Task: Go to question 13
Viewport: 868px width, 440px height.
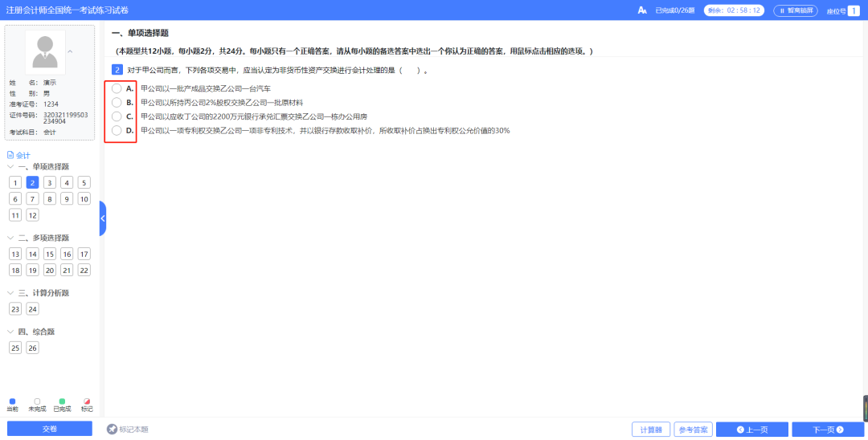Action: [x=15, y=255]
